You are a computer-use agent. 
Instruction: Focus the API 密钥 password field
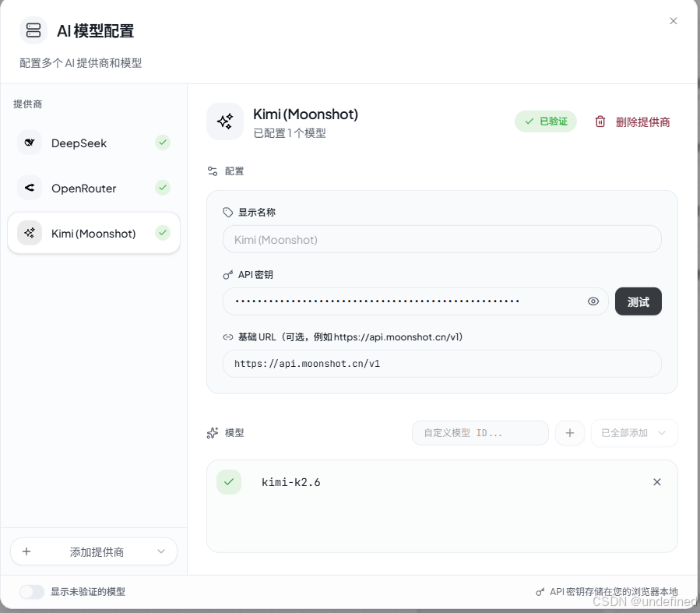pyautogui.click(x=415, y=301)
